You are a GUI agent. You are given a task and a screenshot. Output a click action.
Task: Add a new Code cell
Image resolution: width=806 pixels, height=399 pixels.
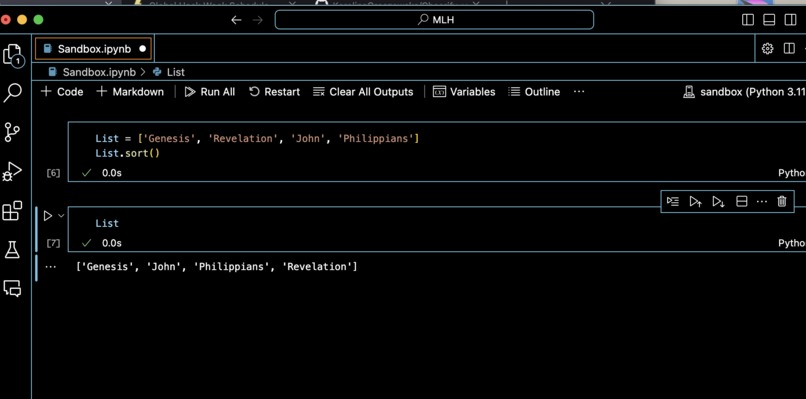coord(62,92)
